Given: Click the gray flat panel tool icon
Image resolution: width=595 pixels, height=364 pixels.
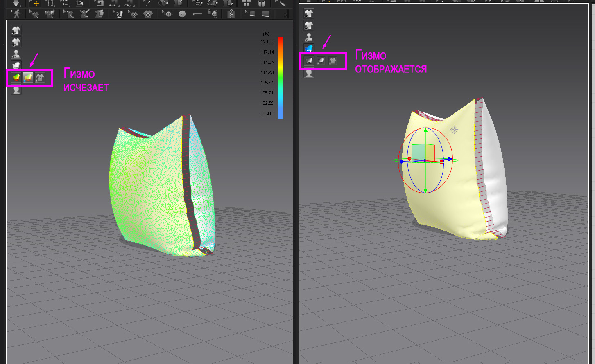Looking at the screenshot, I should 266,14.
